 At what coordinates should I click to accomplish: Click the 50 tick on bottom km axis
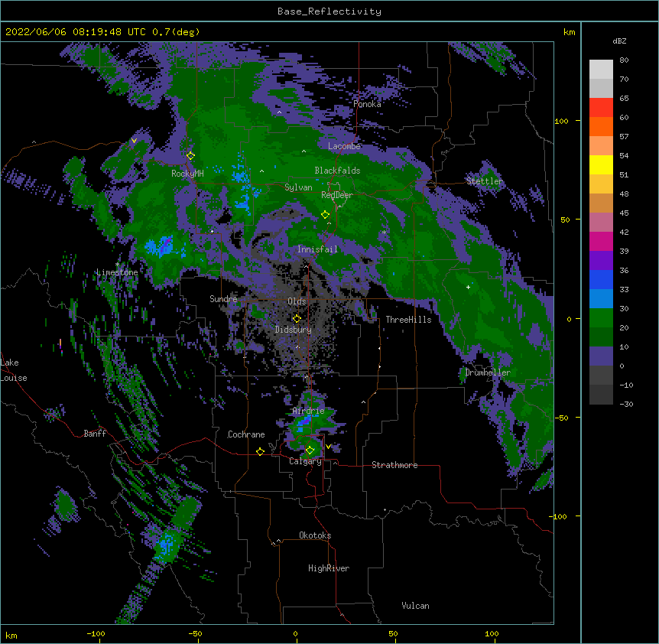393,633
